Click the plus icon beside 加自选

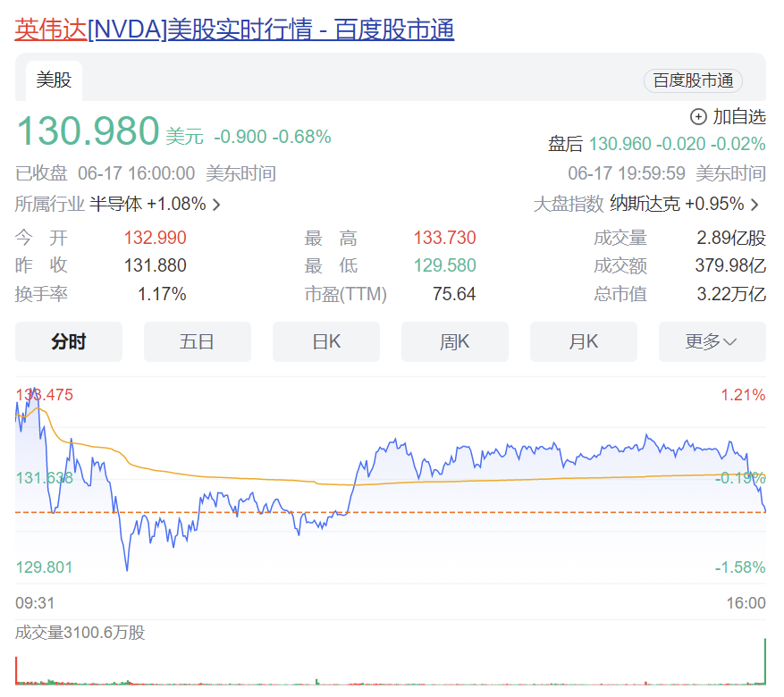[x=698, y=117]
